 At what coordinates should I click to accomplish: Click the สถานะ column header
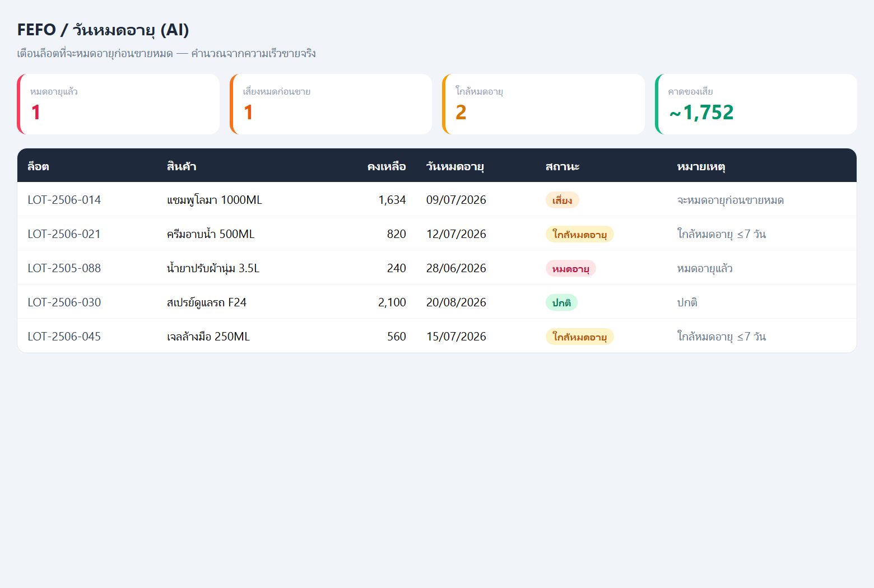(x=562, y=166)
